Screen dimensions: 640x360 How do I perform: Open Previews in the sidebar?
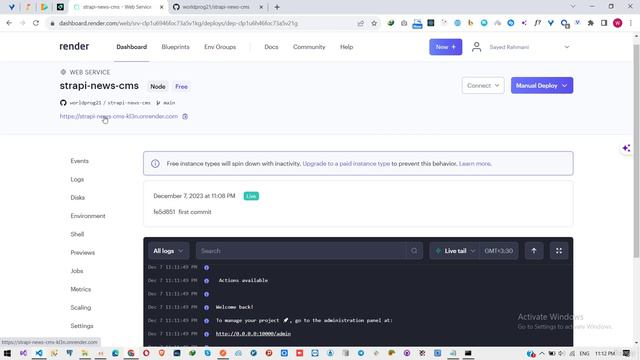coord(82,253)
